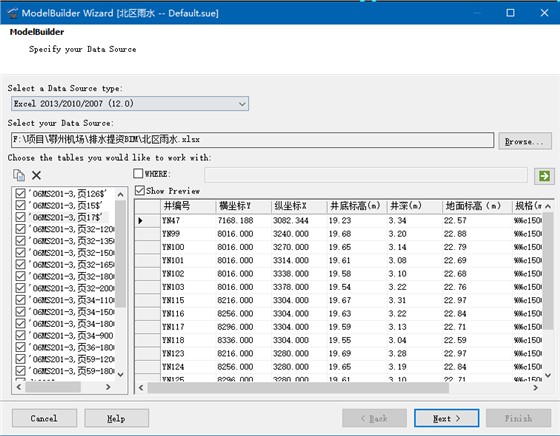This screenshot has height=436, width=560.
Task: Click the Browse... button
Action: click(525, 141)
